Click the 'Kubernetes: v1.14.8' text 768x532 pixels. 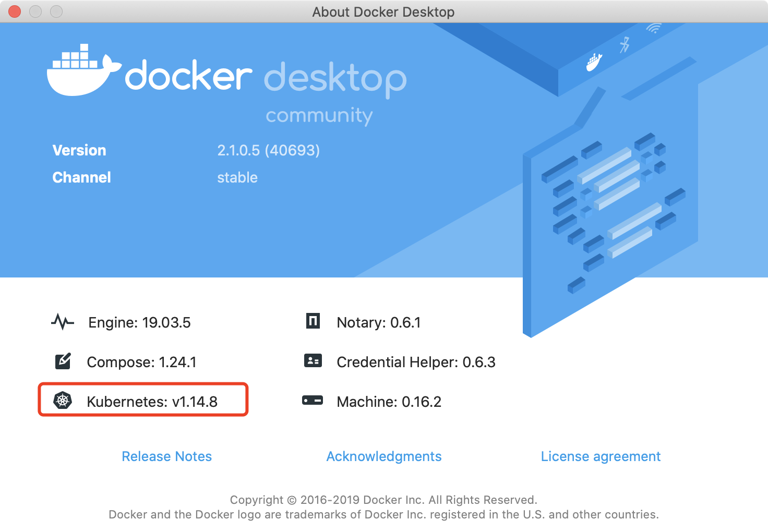coord(152,402)
